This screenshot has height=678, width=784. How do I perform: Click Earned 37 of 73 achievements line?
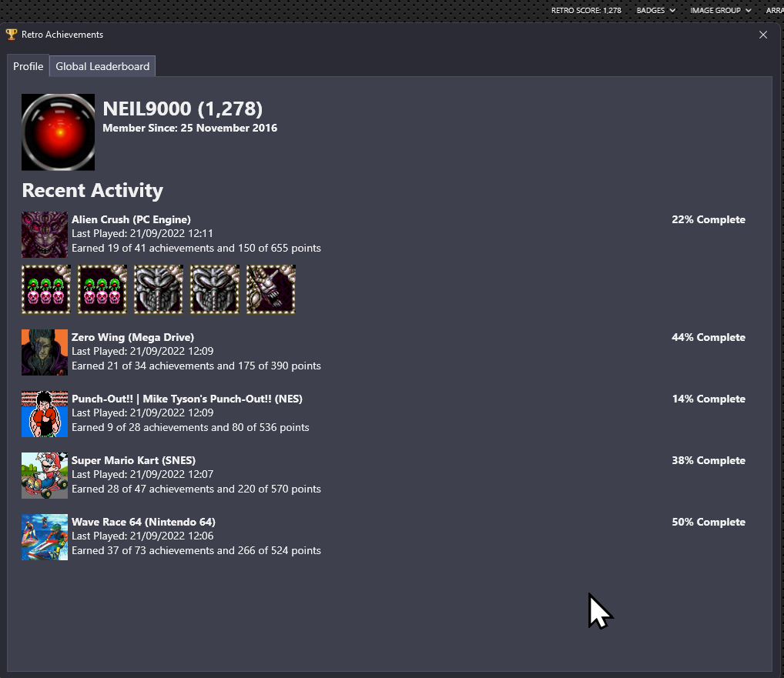(196, 550)
